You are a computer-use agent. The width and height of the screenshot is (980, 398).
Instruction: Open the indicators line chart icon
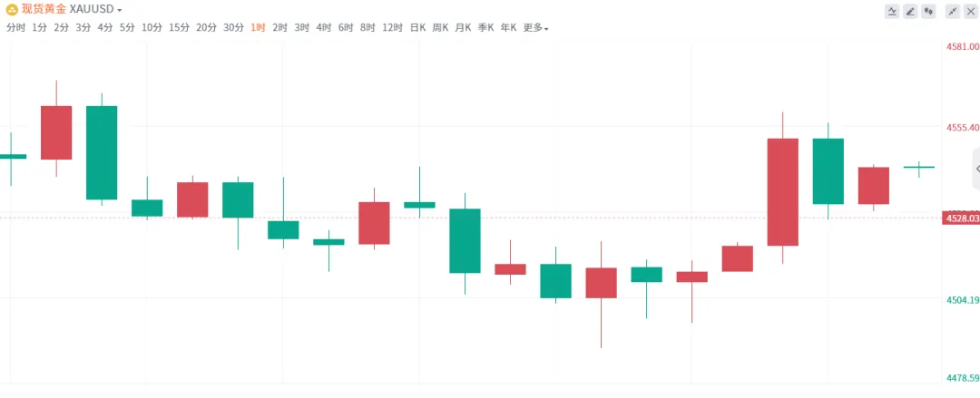pos(892,11)
